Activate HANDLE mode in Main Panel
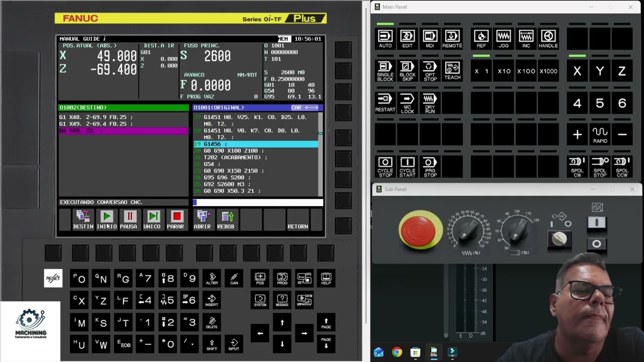The width and height of the screenshot is (644, 362). [548, 39]
